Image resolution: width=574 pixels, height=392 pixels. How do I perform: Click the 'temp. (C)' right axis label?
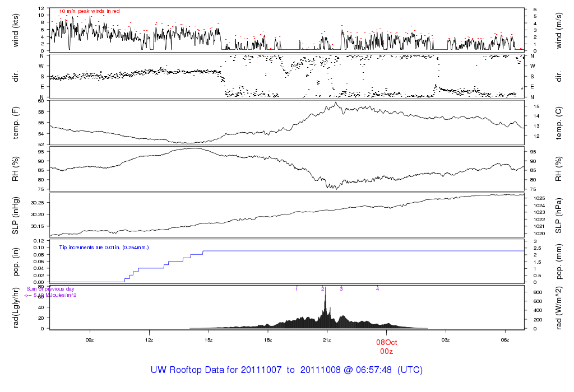559,123
